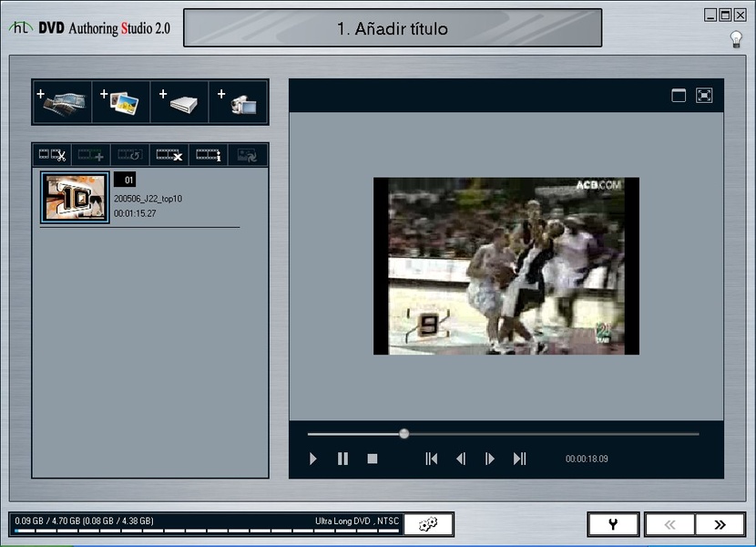Select the 200506_J22_top10 clip thumbnail
This screenshot has height=547, width=756.
point(75,197)
